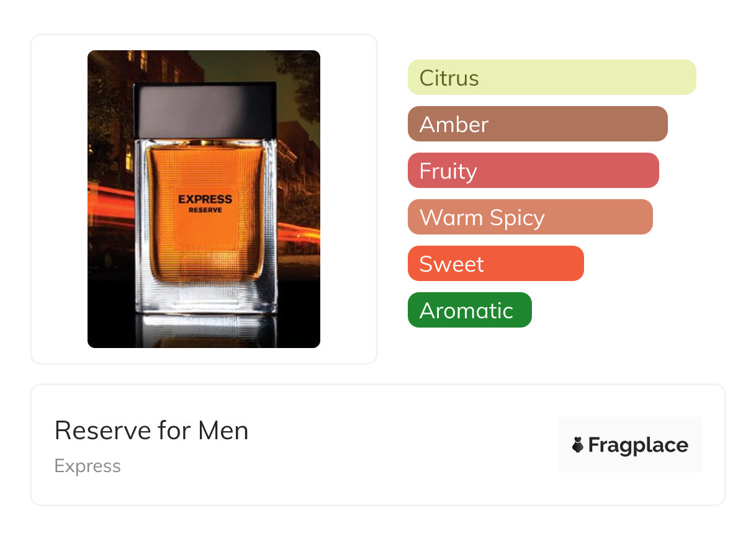Click the EXPRESS RESERVE label on bottle
Image resolution: width=756 pixels, height=536 pixels.
[205, 203]
